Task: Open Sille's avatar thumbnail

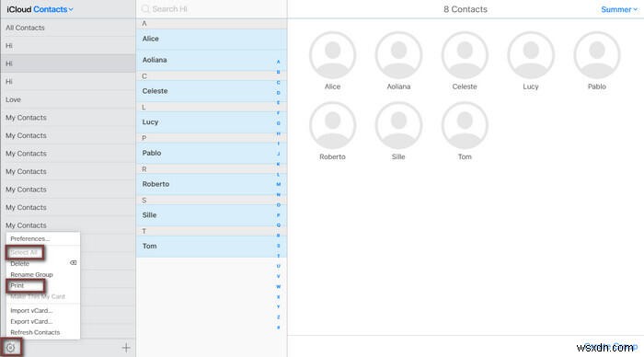Action: (x=398, y=125)
